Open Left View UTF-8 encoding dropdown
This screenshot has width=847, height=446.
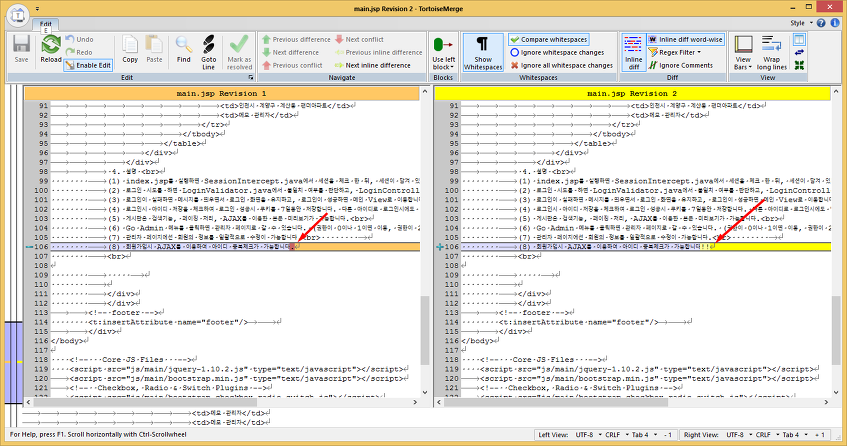[588, 435]
